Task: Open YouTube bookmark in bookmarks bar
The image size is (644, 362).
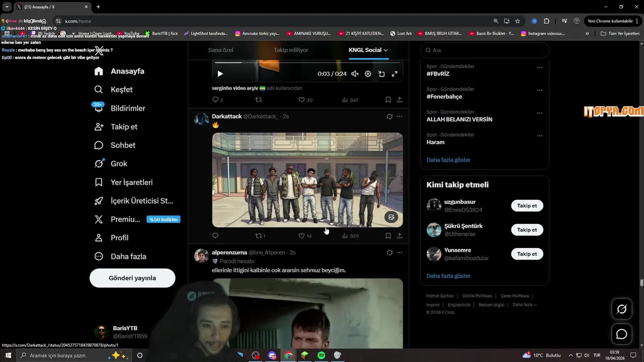Action: 128,34
